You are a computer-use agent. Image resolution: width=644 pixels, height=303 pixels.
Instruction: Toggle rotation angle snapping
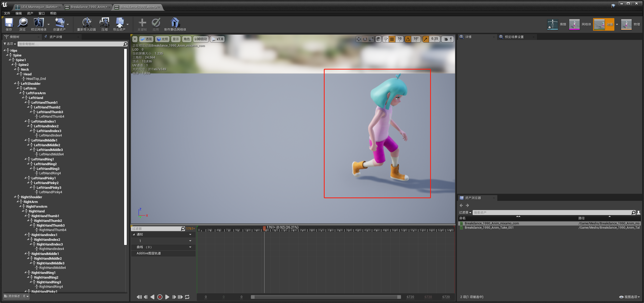pyautogui.click(x=408, y=39)
